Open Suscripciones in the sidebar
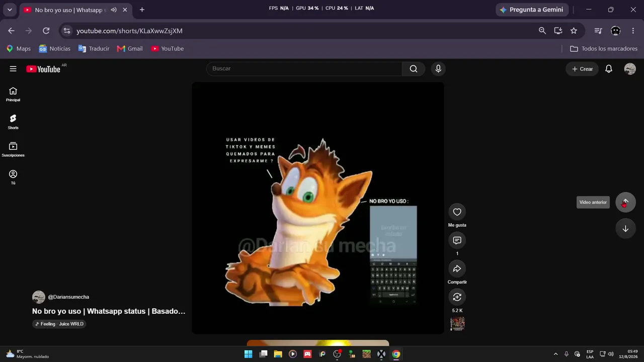This screenshot has width=644, height=362. (13, 149)
